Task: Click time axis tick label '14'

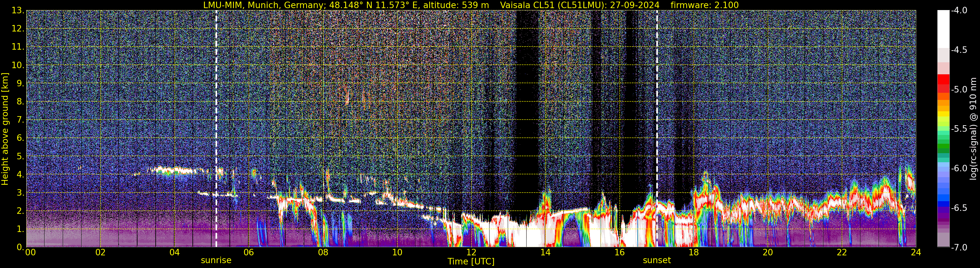Action: [545, 253]
